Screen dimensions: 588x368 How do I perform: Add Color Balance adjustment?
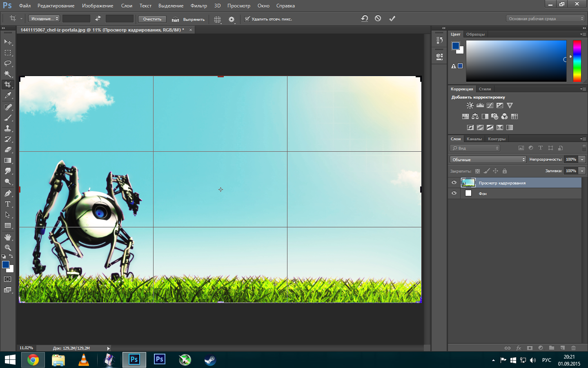coord(475,117)
